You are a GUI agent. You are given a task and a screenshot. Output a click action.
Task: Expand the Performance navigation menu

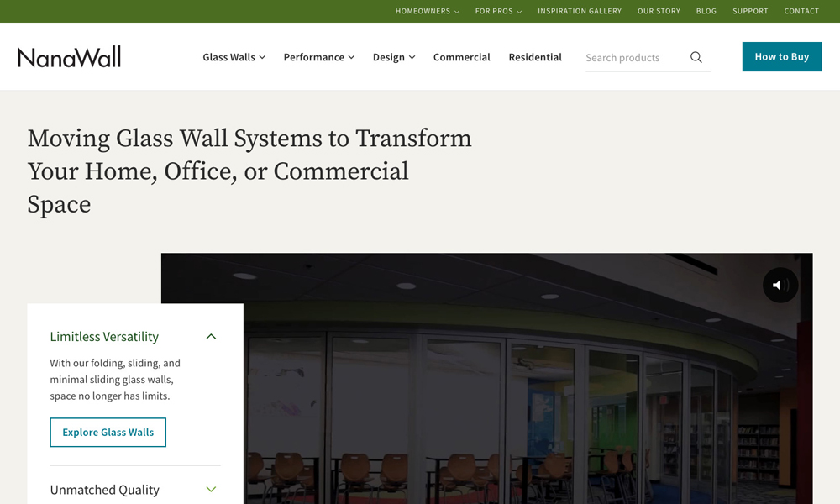coord(318,57)
